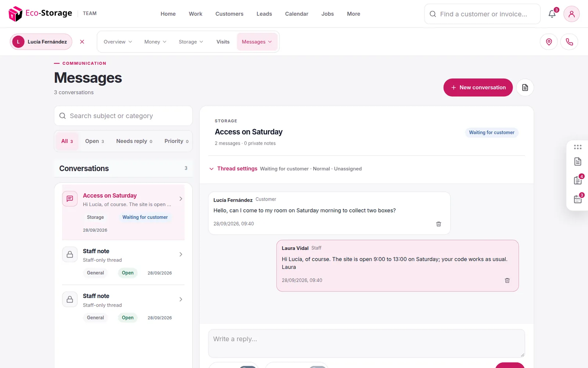The image size is (588, 368).
Task: Click the Find a customer or invoice search box
Action: 482,14
